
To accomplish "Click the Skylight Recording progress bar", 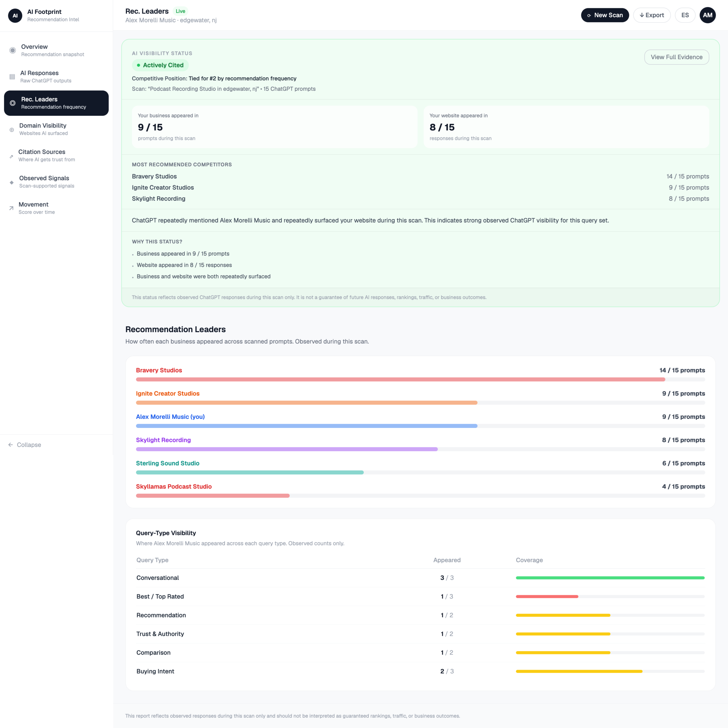I will point(421,449).
